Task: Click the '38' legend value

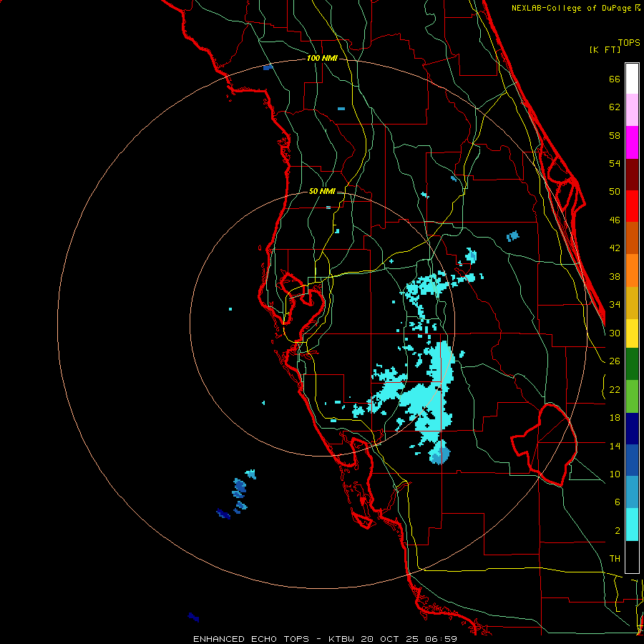Action: (615, 276)
